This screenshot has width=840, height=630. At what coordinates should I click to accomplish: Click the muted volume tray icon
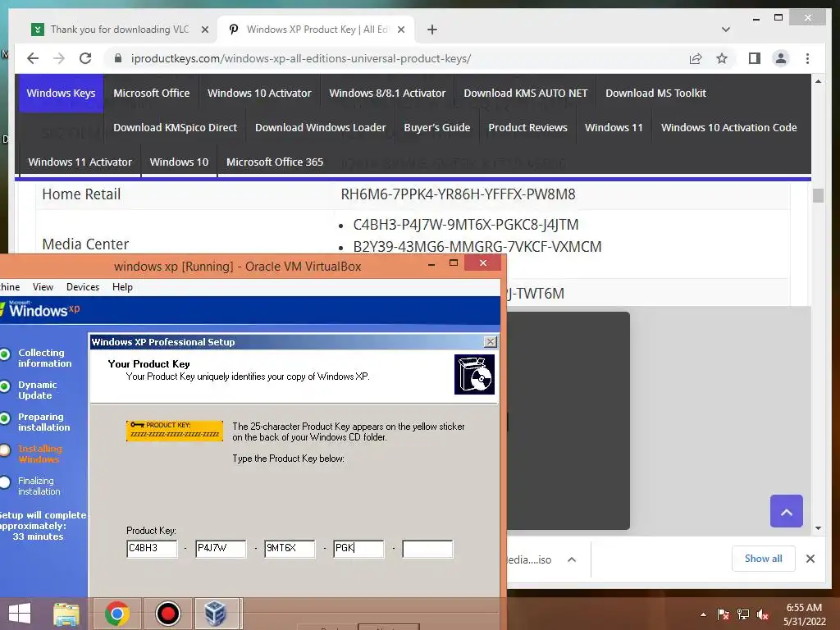(763, 614)
